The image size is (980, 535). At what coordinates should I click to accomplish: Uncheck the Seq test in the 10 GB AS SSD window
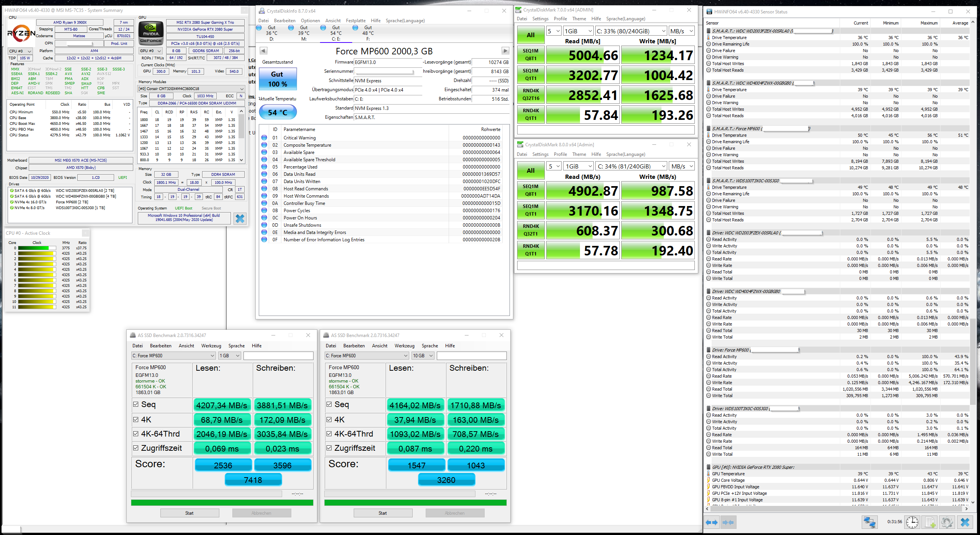pos(329,404)
